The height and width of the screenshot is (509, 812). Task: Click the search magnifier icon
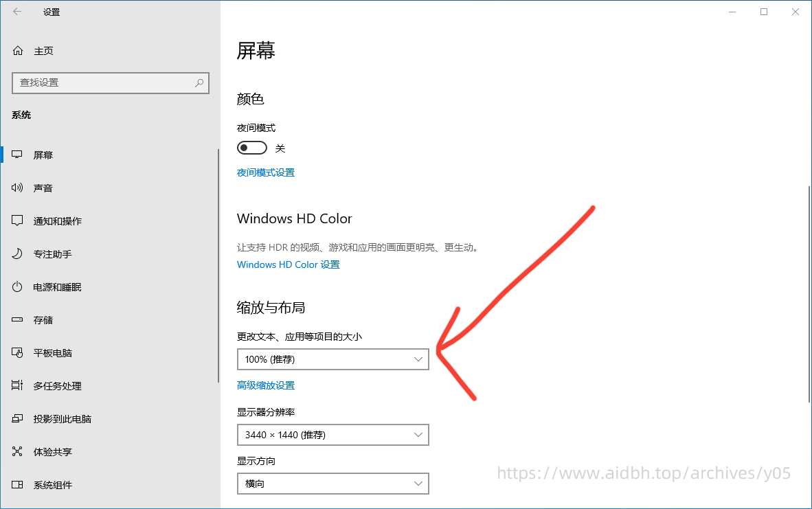199,82
